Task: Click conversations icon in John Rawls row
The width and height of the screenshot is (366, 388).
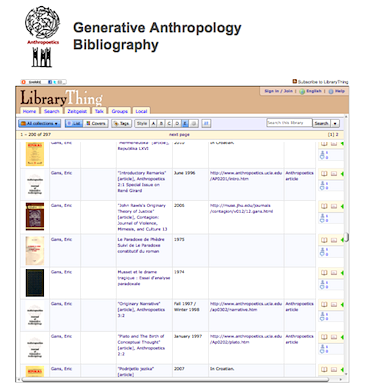Action: [x=323, y=220]
